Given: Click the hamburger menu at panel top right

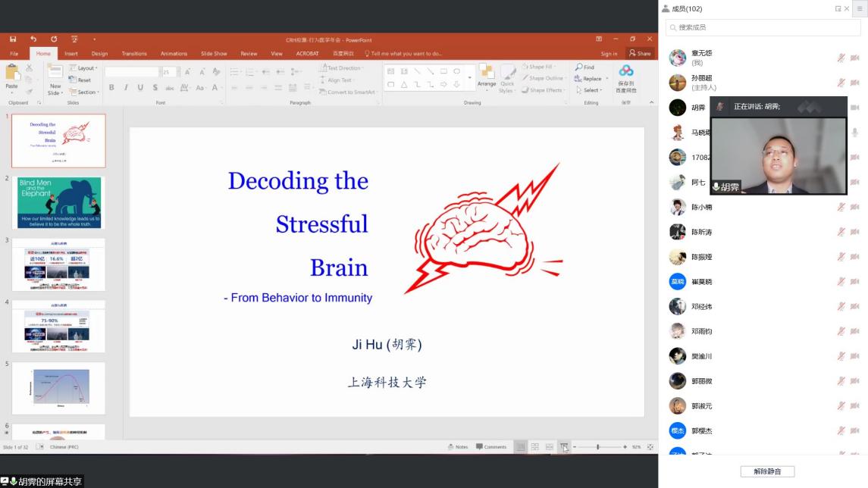Looking at the screenshot, I should point(860,9).
